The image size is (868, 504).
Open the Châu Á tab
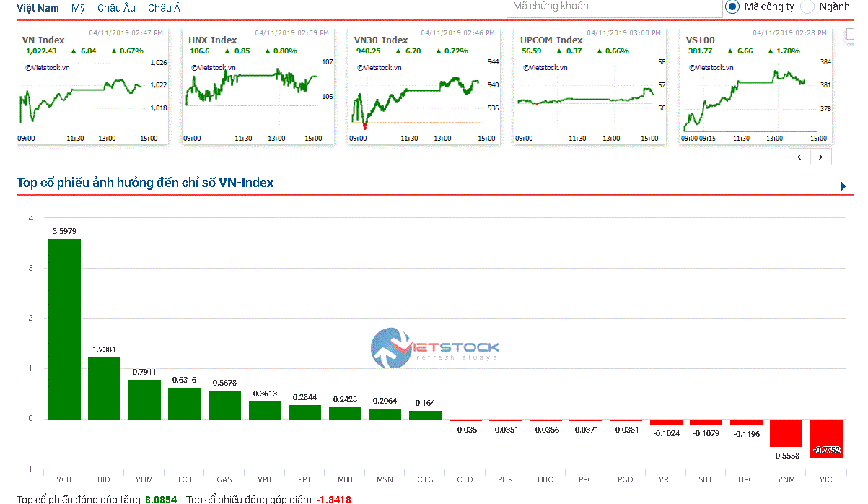(x=164, y=8)
